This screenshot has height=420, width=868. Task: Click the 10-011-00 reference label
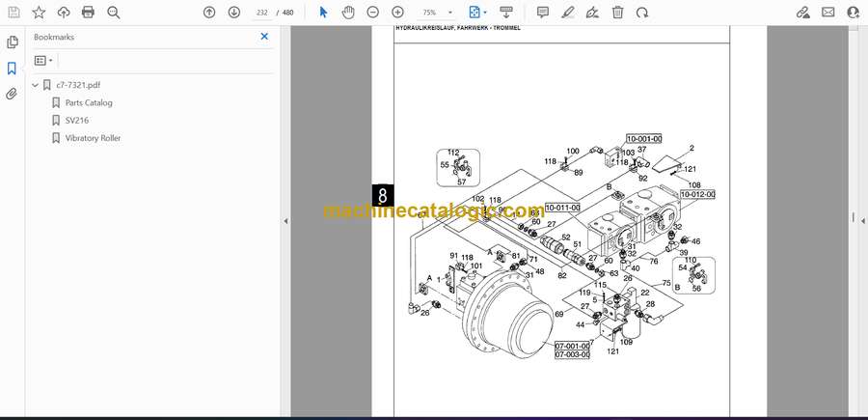(562, 208)
